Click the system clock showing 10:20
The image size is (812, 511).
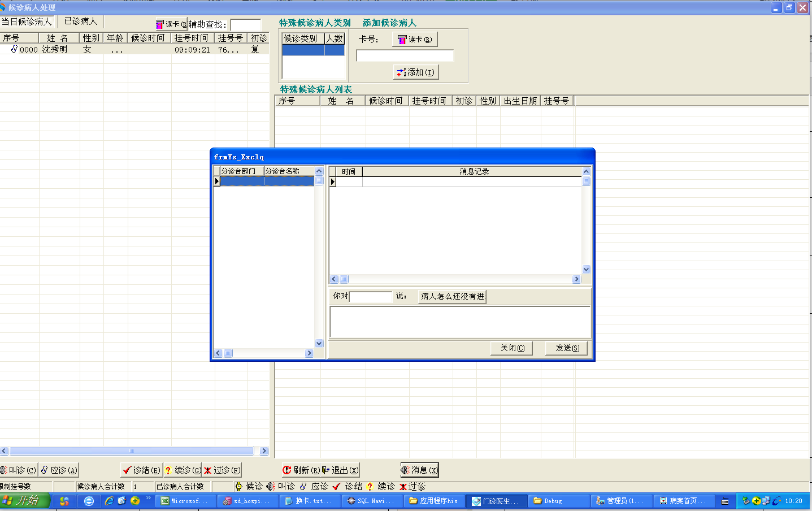click(x=793, y=501)
